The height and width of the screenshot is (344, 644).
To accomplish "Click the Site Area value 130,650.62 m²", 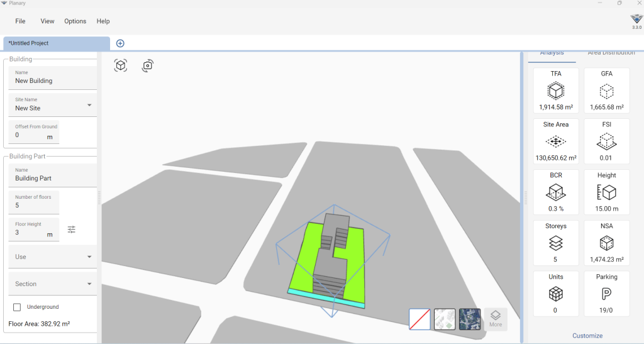I will [x=556, y=158].
